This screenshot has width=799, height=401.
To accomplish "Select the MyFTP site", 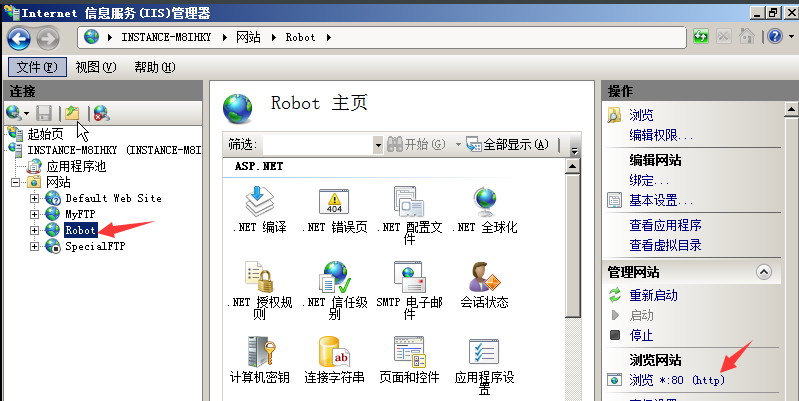I will [80, 215].
